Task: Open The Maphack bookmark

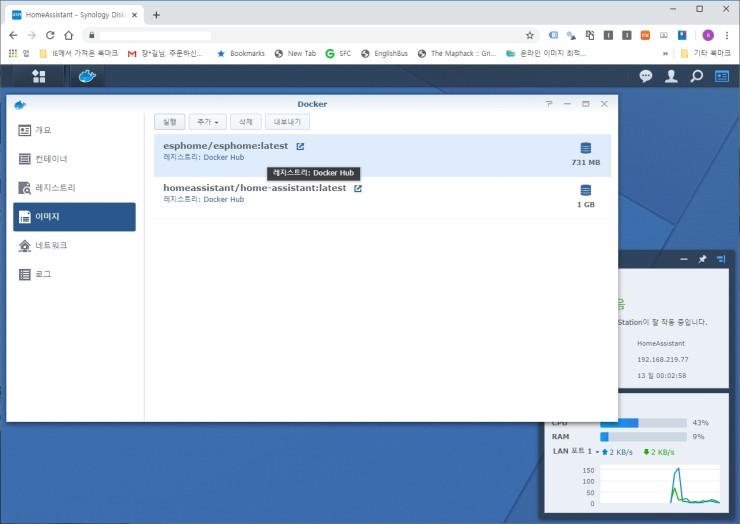Action: click(457, 53)
